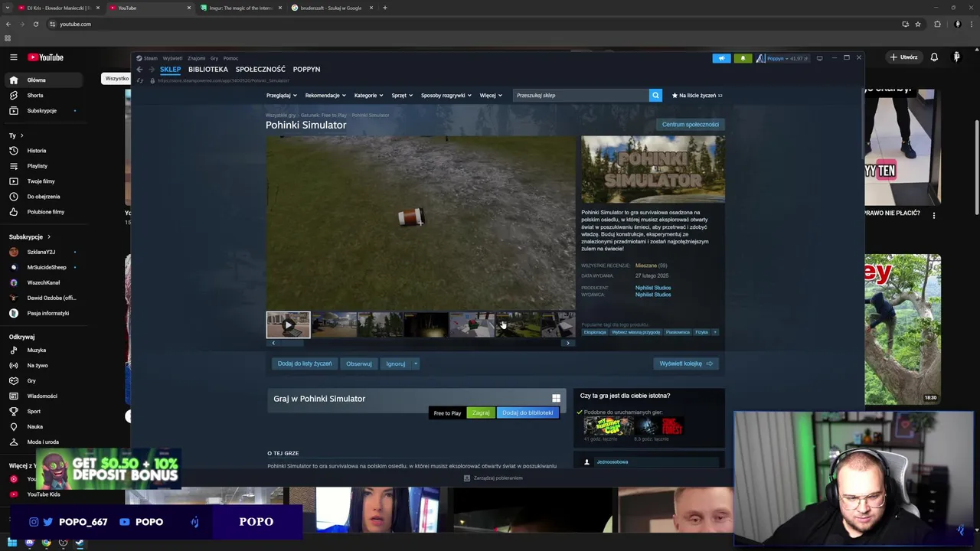Switch to SPOŁECZNOŚĆ tab in Steam
The width and height of the screenshot is (980, 551).
coord(260,70)
